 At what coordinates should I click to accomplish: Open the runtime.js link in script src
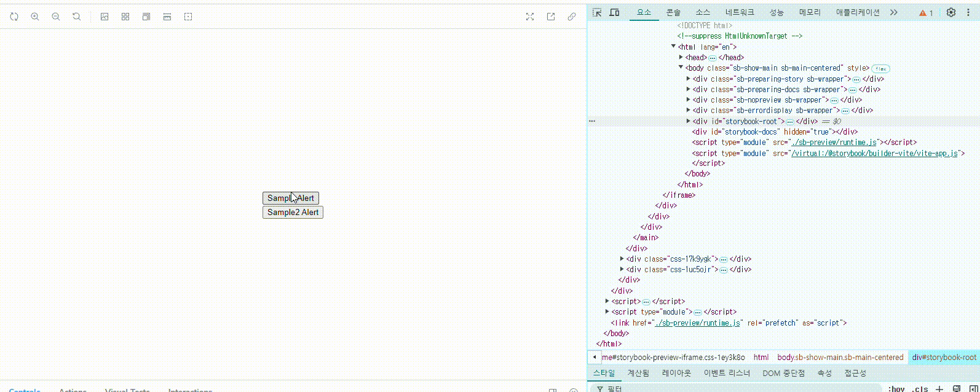[834, 142]
